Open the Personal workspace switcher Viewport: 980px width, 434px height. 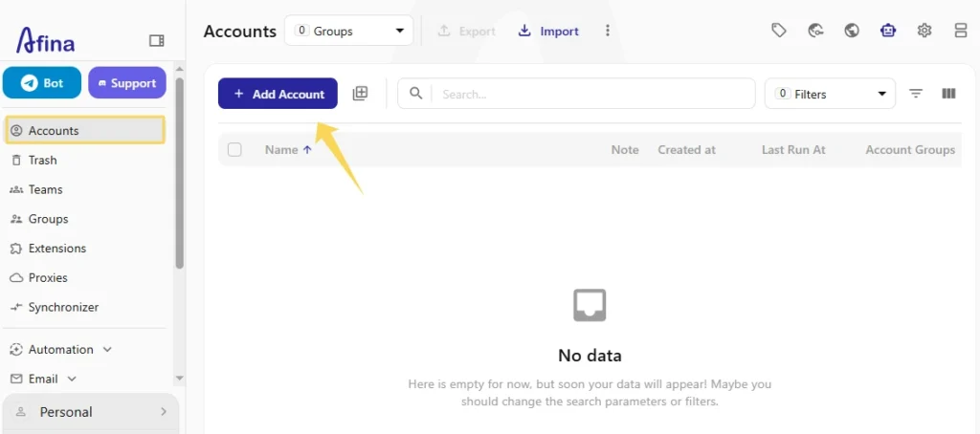tap(91, 412)
